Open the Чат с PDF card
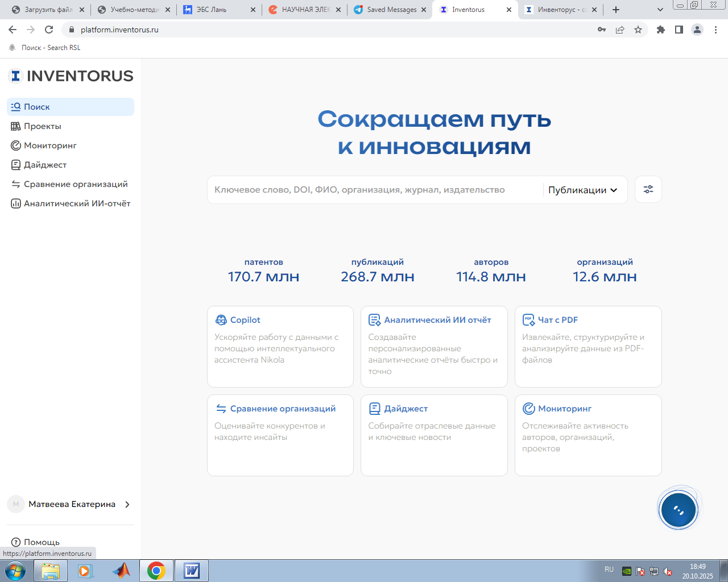 click(588, 346)
